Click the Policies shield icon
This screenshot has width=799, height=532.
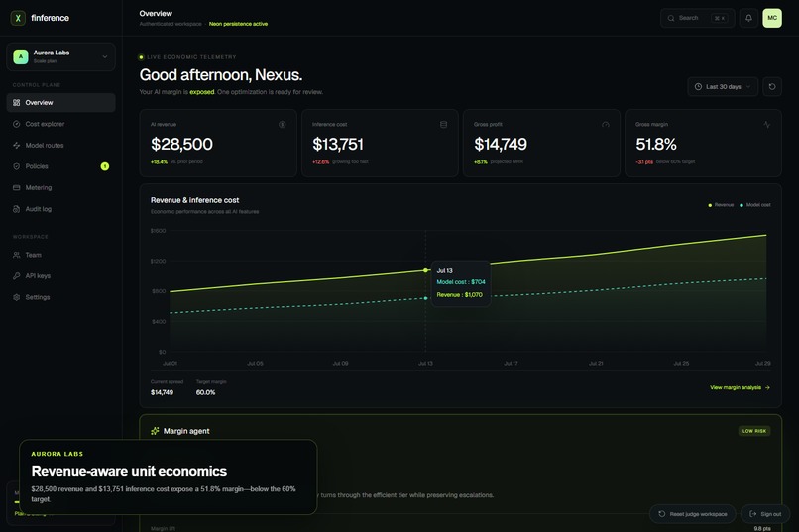click(16, 166)
